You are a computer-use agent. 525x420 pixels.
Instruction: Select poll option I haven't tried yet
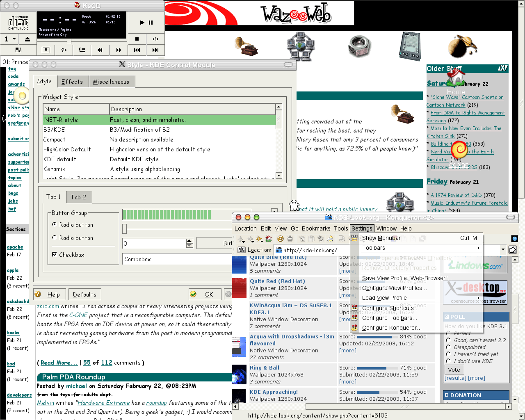pyautogui.click(x=448, y=354)
